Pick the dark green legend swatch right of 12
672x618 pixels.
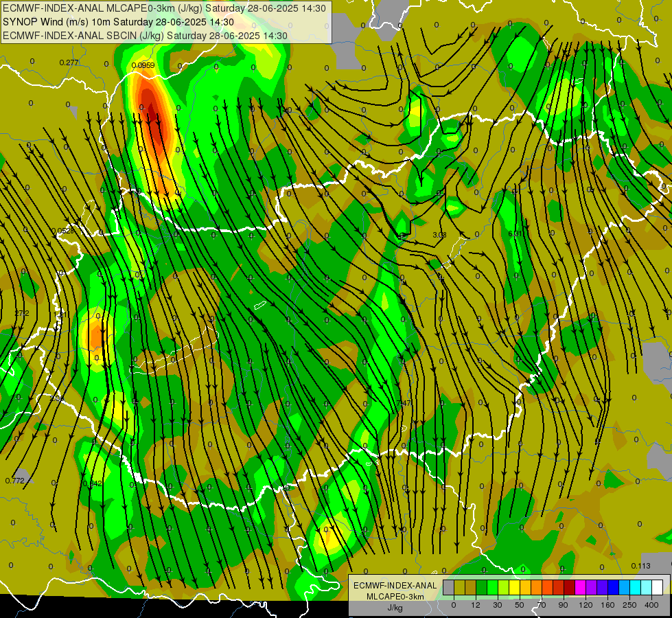pyautogui.click(x=482, y=587)
